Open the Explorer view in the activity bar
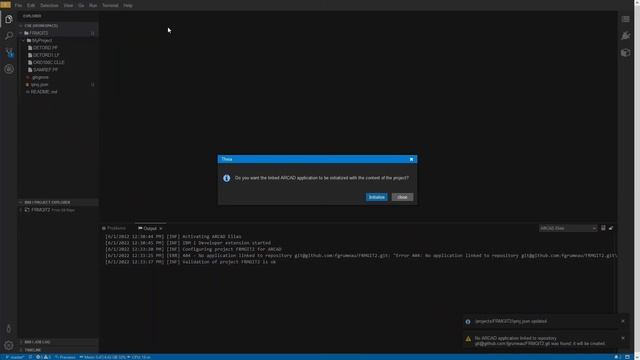This screenshot has width=640, height=360. tap(9, 19)
